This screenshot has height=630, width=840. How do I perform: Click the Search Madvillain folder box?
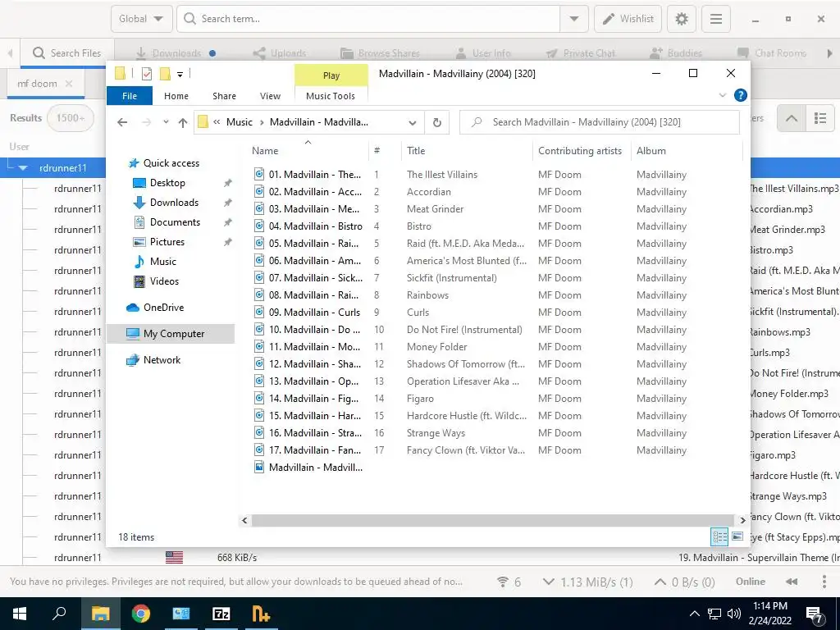tap(600, 122)
